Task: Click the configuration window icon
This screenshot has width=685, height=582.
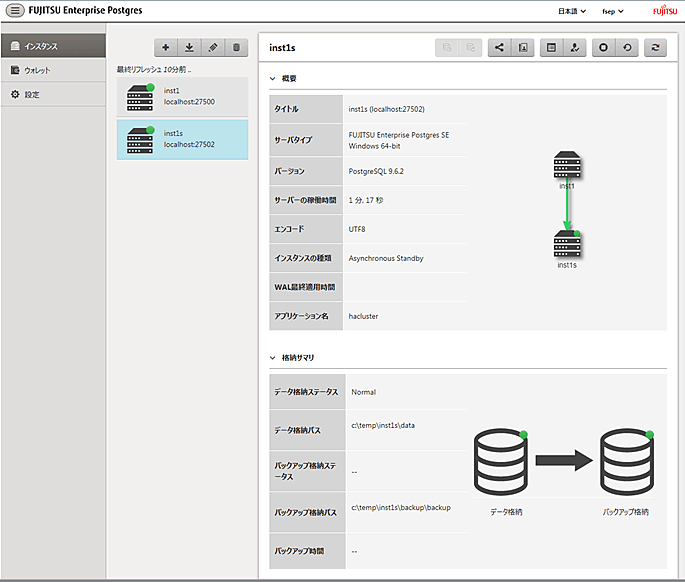Action: 551,47
